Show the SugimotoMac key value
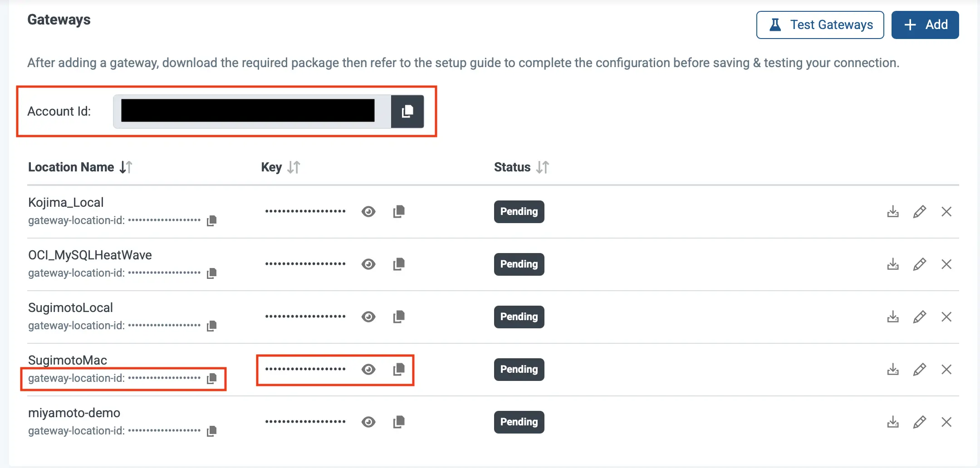Viewport: 980px width, 468px height. (x=368, y=370)
